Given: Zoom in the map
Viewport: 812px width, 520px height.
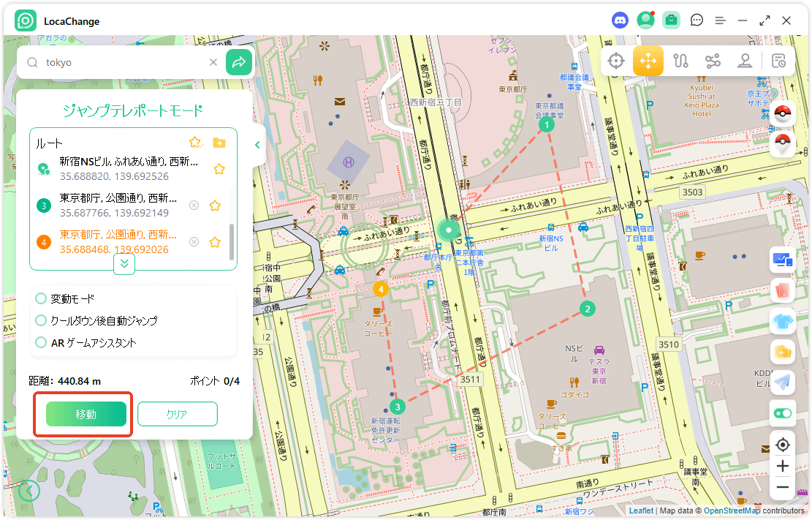Looking at the screenshot, I should pos(783,466).
